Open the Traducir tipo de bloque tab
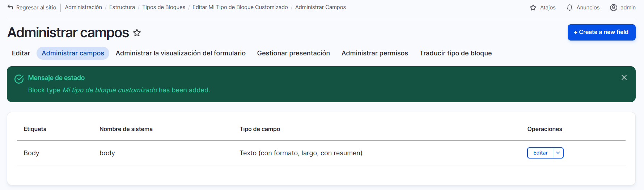The height and width of the screenshot is (190, 644). (456, 53)
